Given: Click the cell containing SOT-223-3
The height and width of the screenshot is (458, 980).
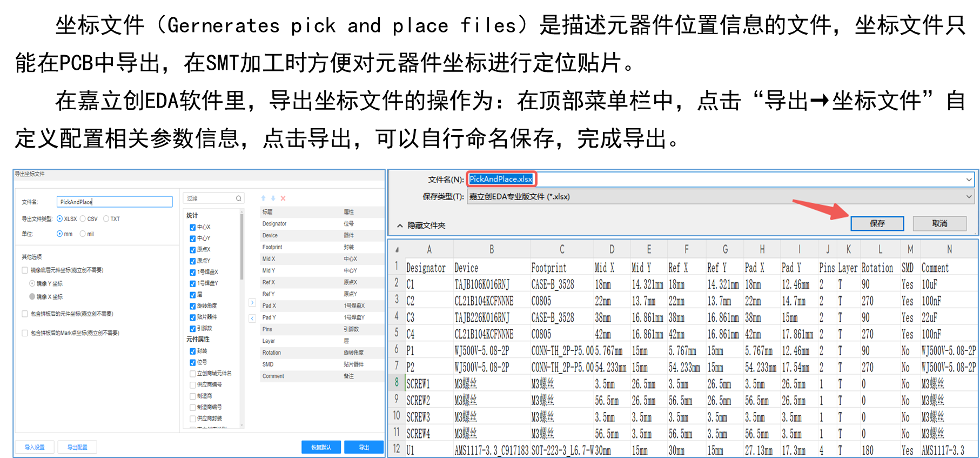Looking at the screenshot, I should point(562,450).
